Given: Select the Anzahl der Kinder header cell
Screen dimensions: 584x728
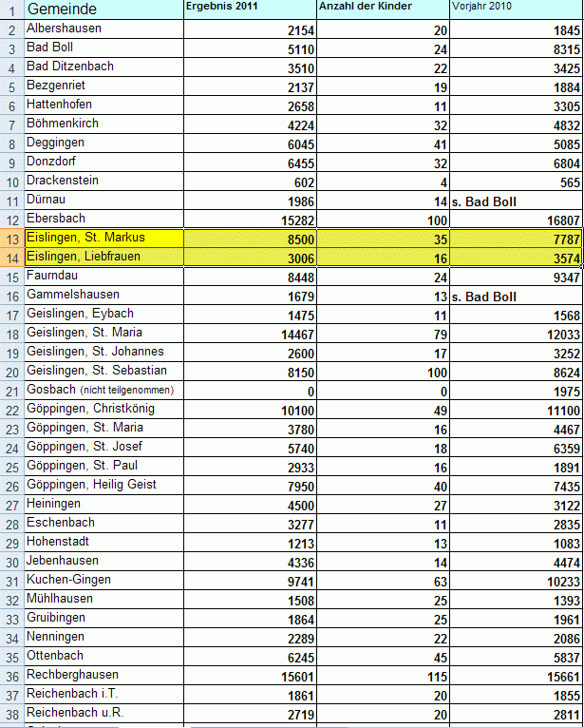Looking at the screenshot, I should 382,10.
